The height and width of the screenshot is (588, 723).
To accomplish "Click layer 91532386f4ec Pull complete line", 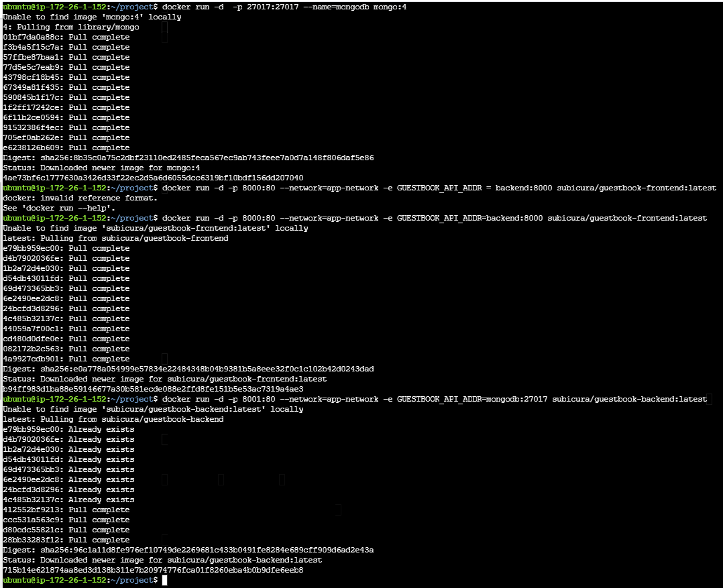I will (66, 127).
